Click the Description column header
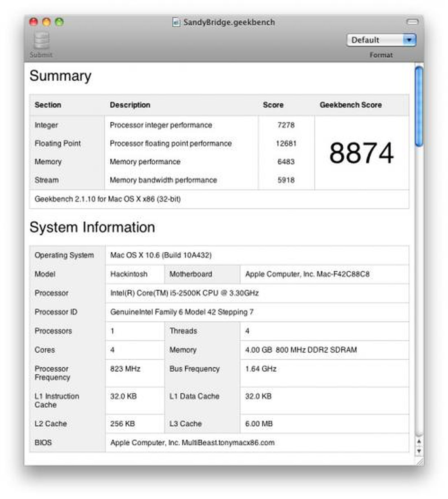The height and width of the screenshot is (499, 448). [x=130, y=105]
